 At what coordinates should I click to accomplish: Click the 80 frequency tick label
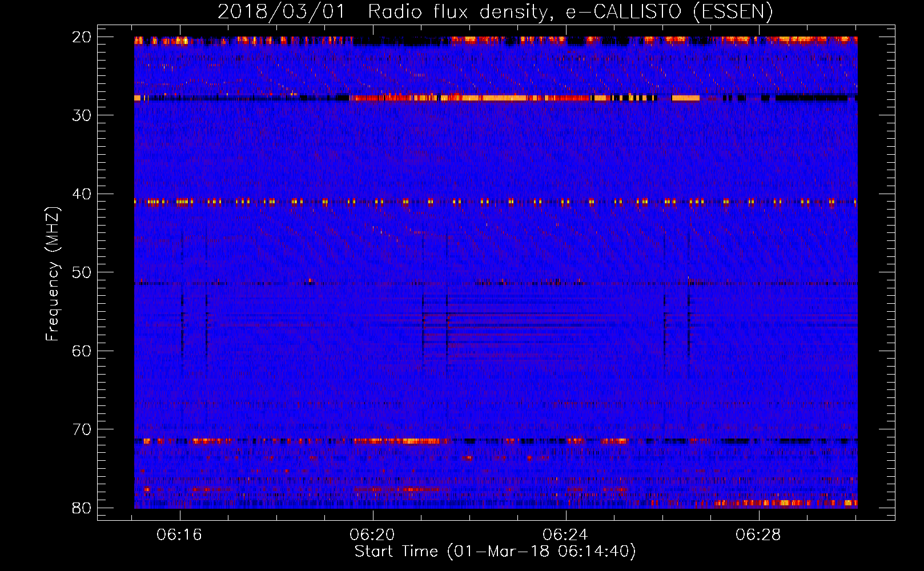(x=82, y=508)
